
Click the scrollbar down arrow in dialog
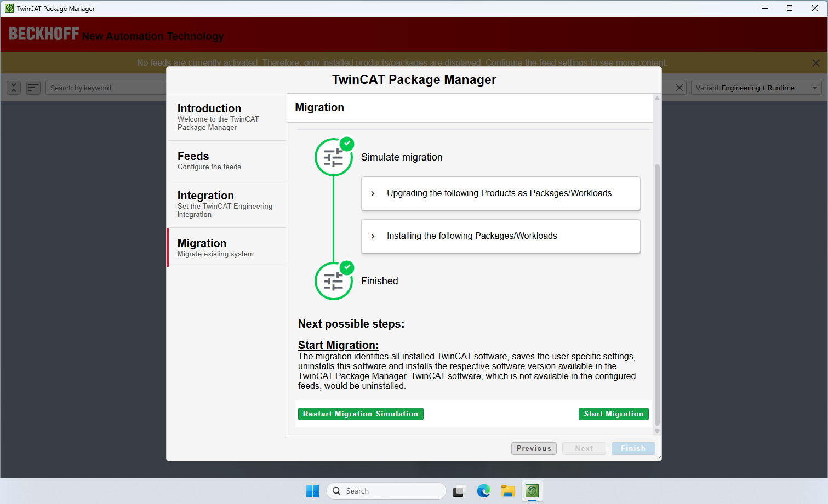[x=657, y=432]
